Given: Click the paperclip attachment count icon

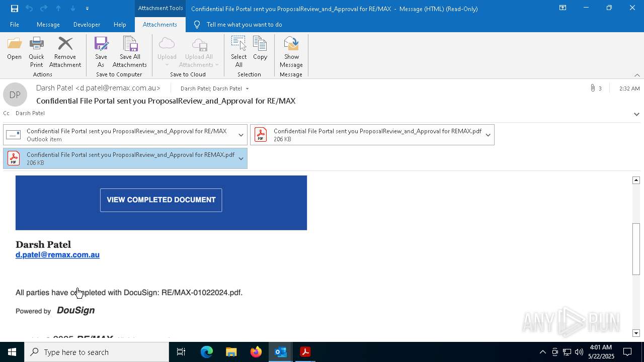Looking at the screenshot, I should (593, 88).
